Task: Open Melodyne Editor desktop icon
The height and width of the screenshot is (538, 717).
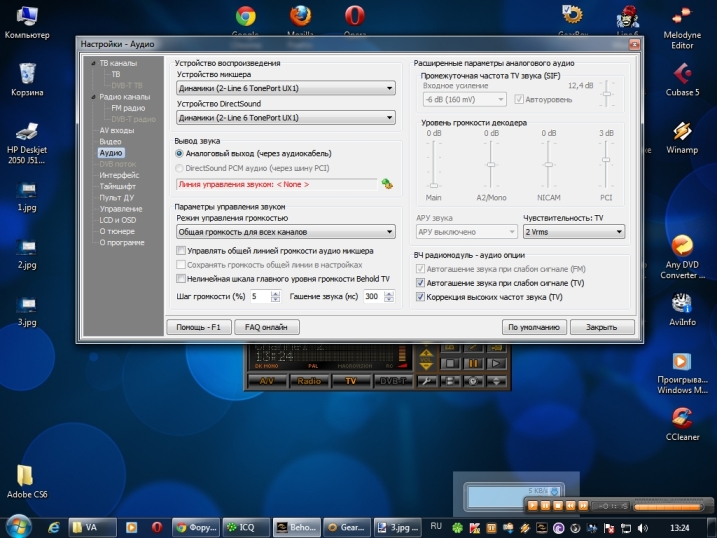Action: tap(682, 20)
